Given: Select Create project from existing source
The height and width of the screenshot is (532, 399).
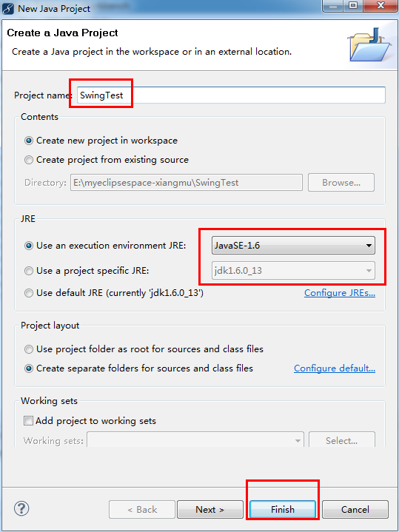Looking at the screenshot, I should [107, 160].
